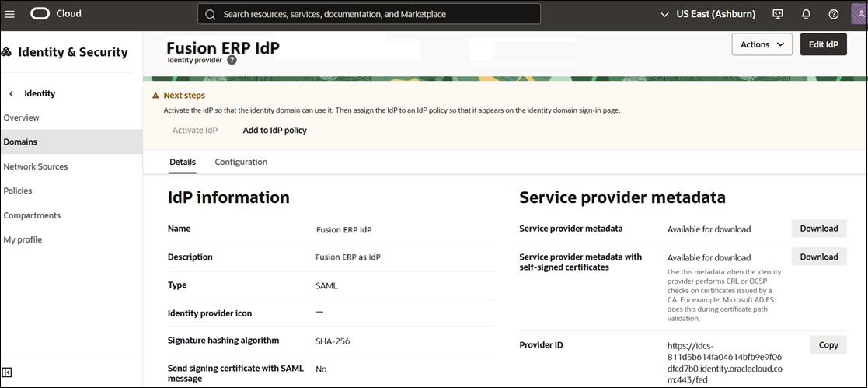This screenshot has height=388, width=868.
Task: Expand the Actions dropdown
Action: 762,44
